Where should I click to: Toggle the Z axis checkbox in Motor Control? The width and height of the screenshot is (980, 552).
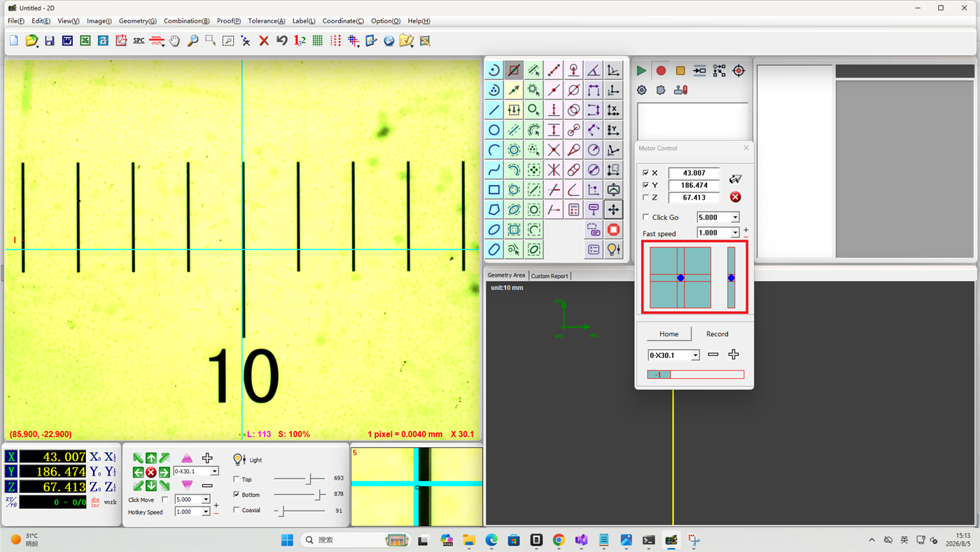(x=645, y=198)
